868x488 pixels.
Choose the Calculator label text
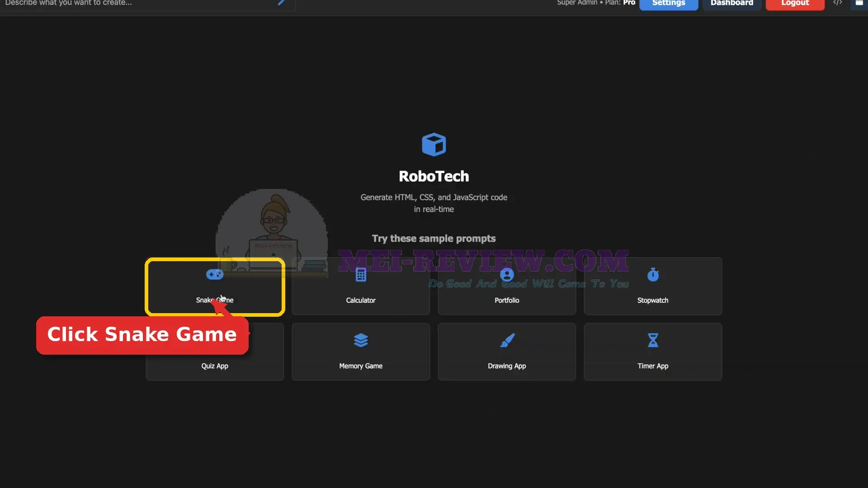tap(361, 300)
